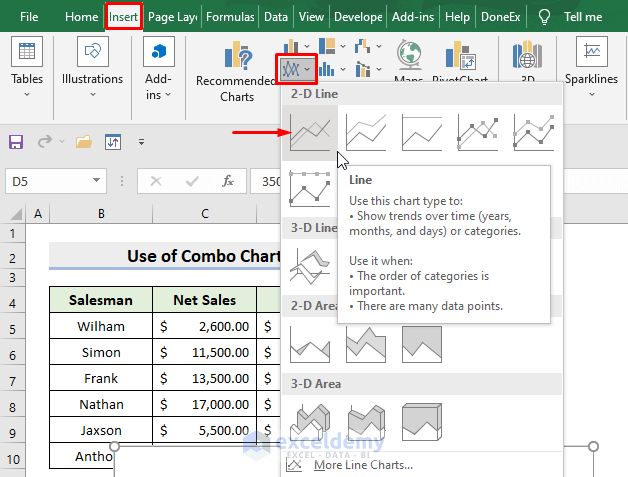Viewport: 628px width, 477px height.
Task: Open the Redo history dropdown arrow
Action: click(62, 141)
